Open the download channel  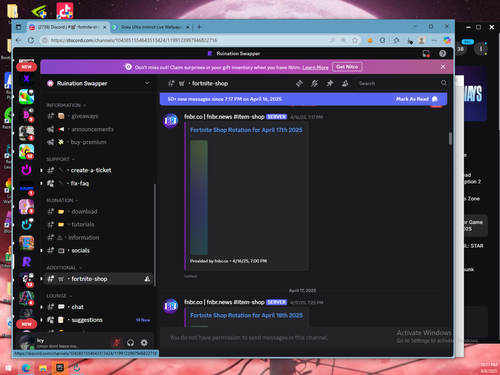tap(98, 211)
